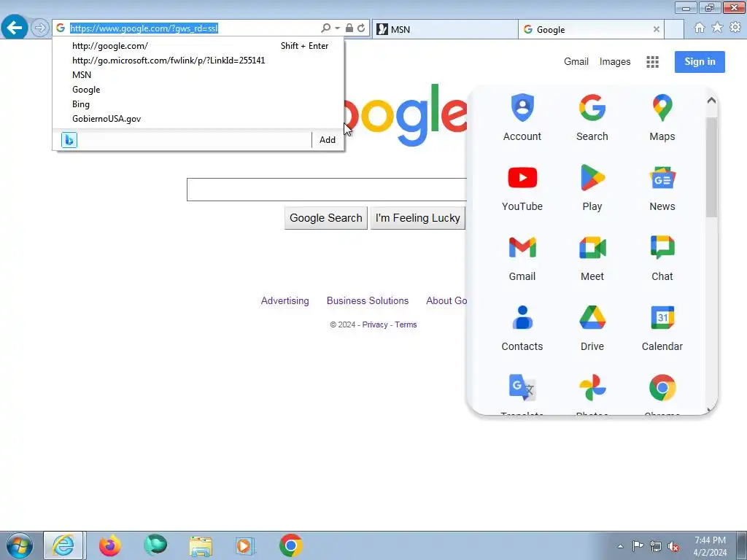747x560 pixels.
Task: Open the Terms link in the footer
Action: 406,324
